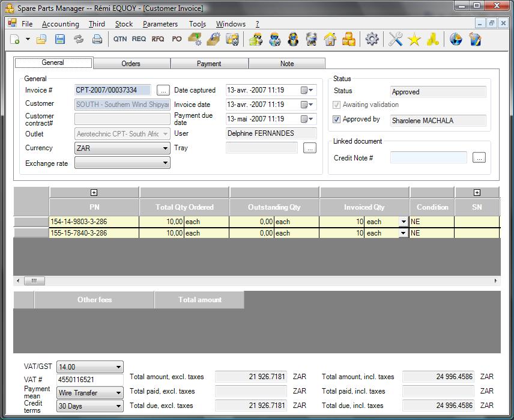
Task: Open the Credit terms dropdown
Action: (90, 406)
